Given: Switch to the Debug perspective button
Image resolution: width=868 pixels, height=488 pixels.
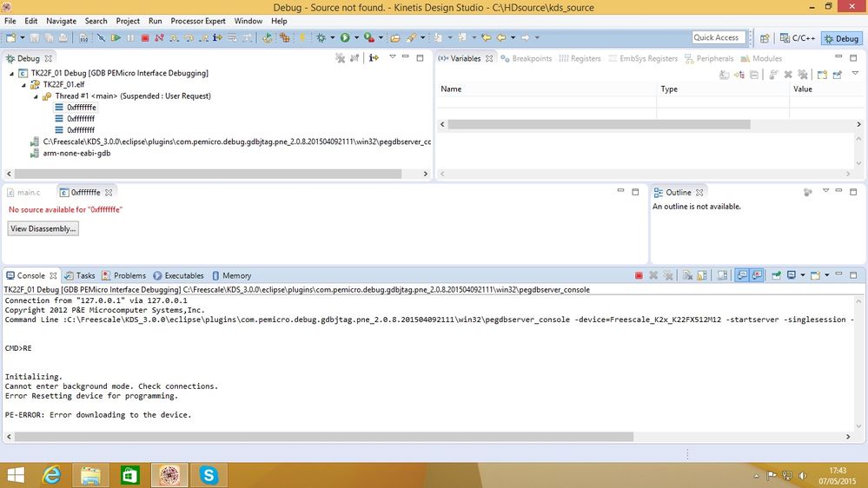Looking at the screenshot, I should pyautogui.click(x=841, y=38).
